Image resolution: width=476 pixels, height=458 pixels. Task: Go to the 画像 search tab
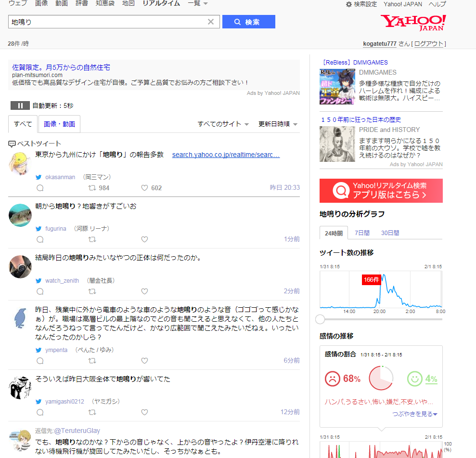pyautogui.click(x=41, y=4)
